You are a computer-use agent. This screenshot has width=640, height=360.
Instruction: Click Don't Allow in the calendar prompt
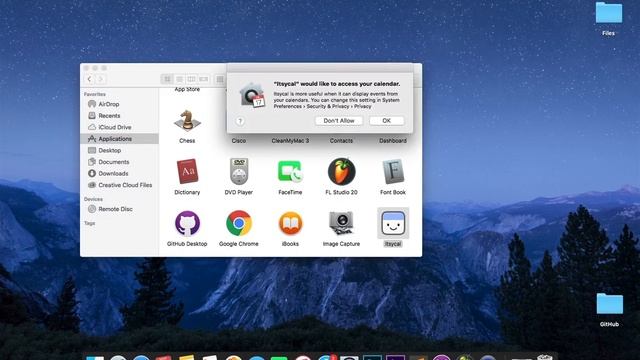click(339, 121)
